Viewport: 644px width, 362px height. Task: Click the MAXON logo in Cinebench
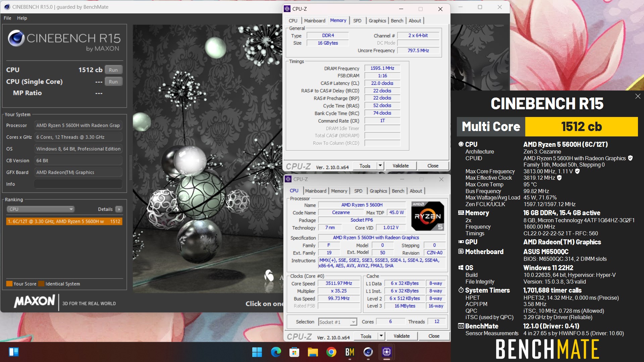pos(35,301)
